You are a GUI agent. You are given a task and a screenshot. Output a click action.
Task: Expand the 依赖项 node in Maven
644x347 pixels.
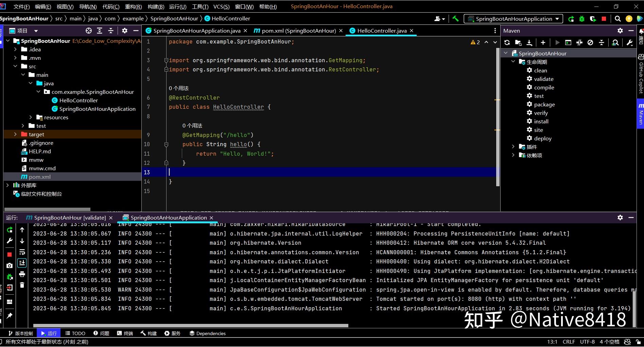pos(513,155)
